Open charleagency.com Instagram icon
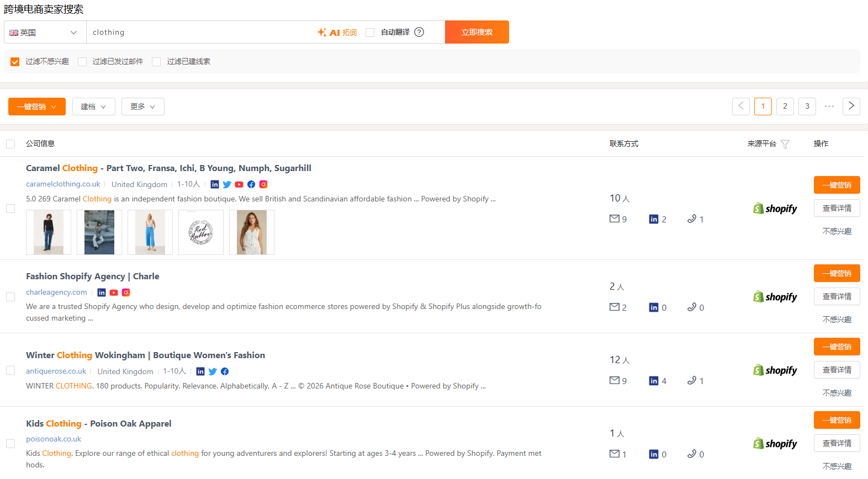Image resolution: width=868 pixels, height=479 pixels. click(x=126, y=292)
